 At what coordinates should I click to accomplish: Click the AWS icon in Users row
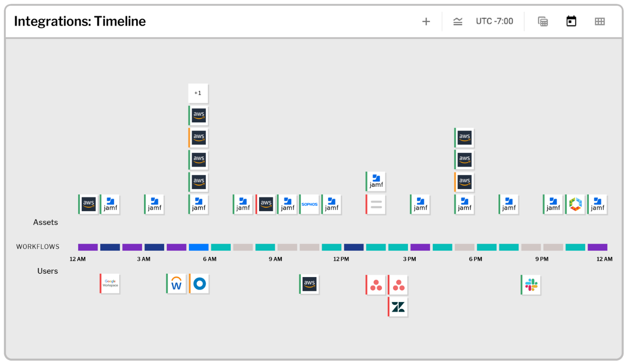309,284
